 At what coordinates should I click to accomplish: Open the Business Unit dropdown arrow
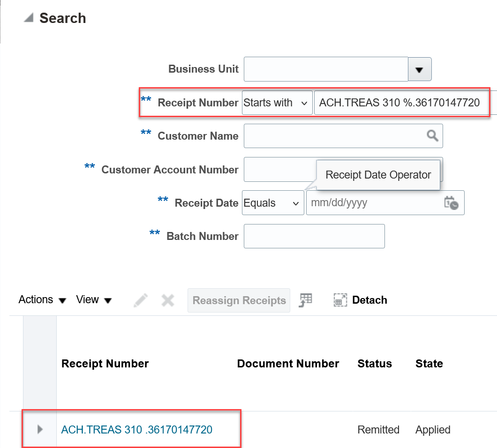pyautogui.click(x=419, y=69)
